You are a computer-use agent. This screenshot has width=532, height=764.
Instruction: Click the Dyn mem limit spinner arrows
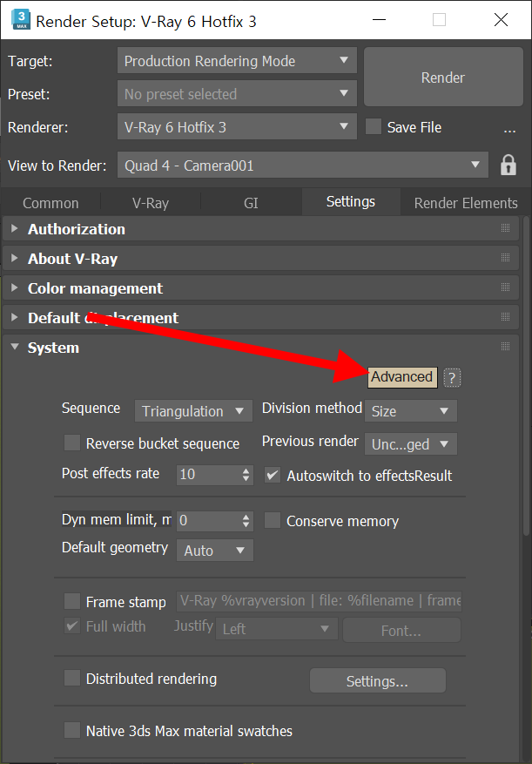[246, 521]
